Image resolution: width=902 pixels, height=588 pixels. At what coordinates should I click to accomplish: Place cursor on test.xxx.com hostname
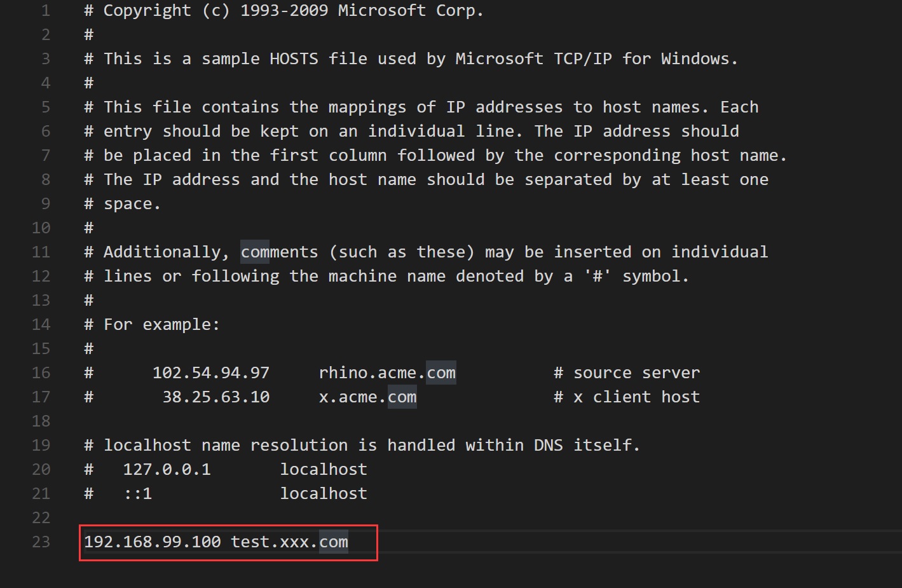point(289,542)
